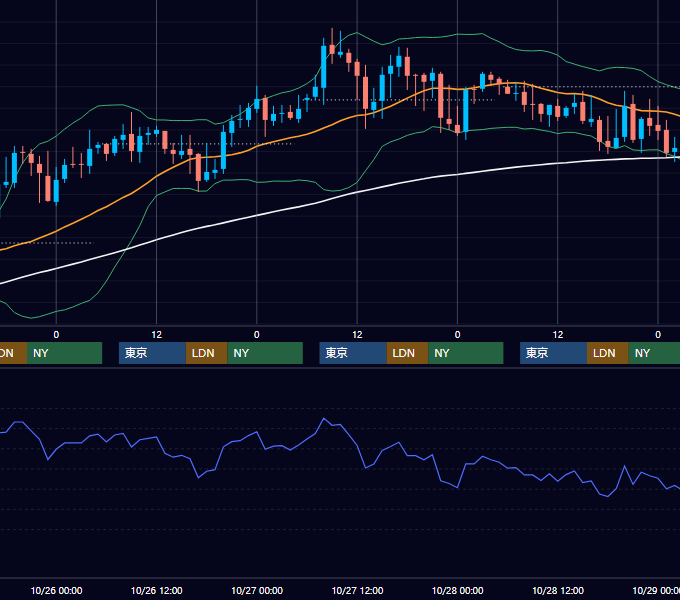Click the NY session bar spanning 10/28 00:00
The image size is (680, 600).
coord(466,353)
